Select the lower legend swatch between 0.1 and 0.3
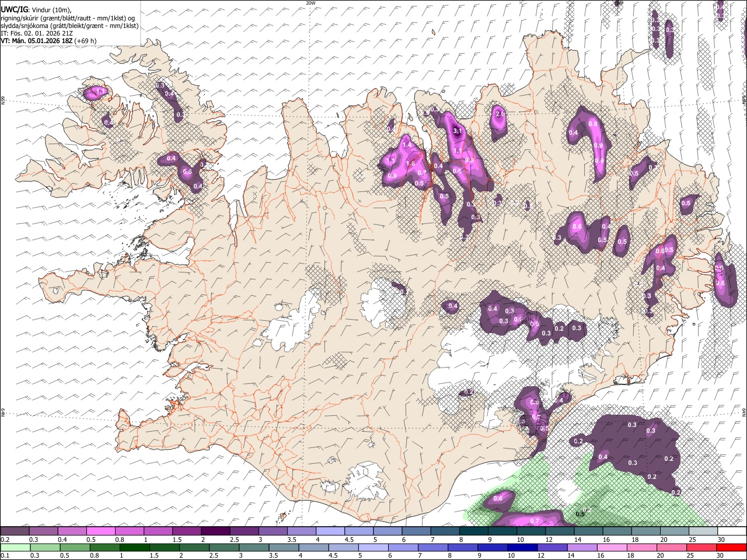 (15, 547)
